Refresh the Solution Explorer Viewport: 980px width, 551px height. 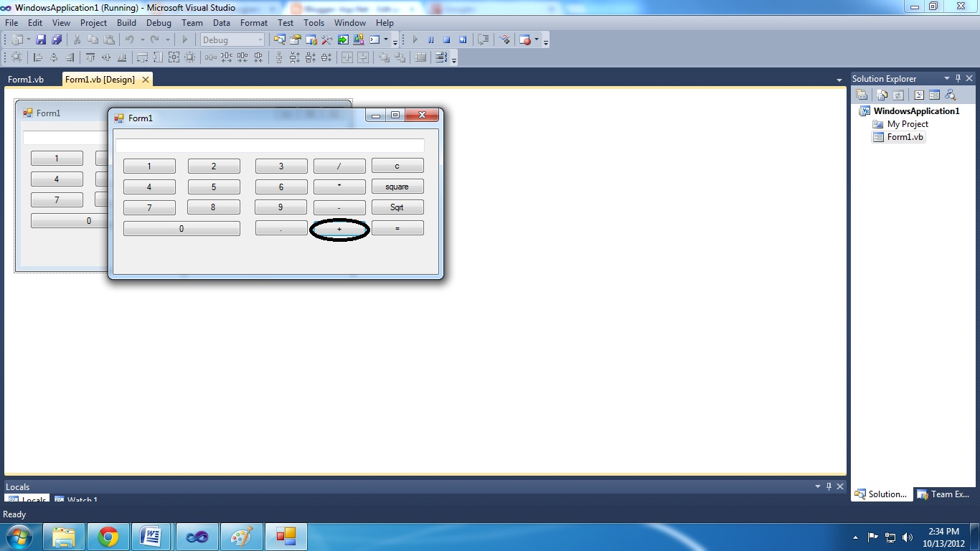898,94
